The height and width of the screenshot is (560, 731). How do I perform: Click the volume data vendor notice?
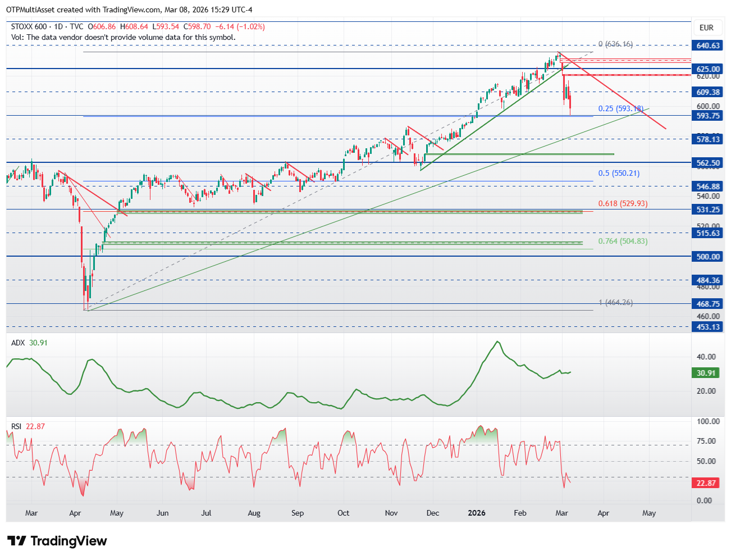tap(124, 37)
